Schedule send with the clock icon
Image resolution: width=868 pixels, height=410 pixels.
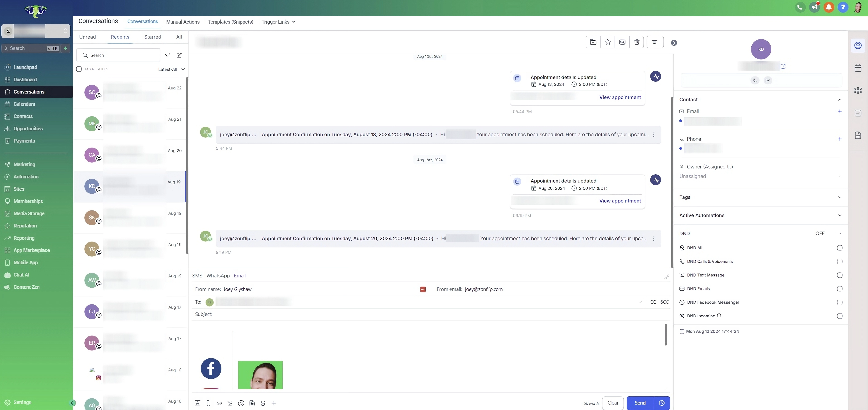pos(662,403)
